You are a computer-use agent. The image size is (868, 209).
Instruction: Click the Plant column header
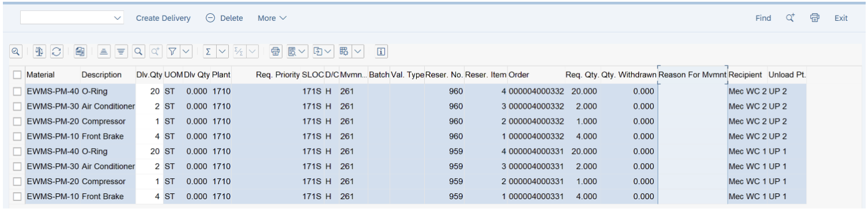click(x=221, y=75)
